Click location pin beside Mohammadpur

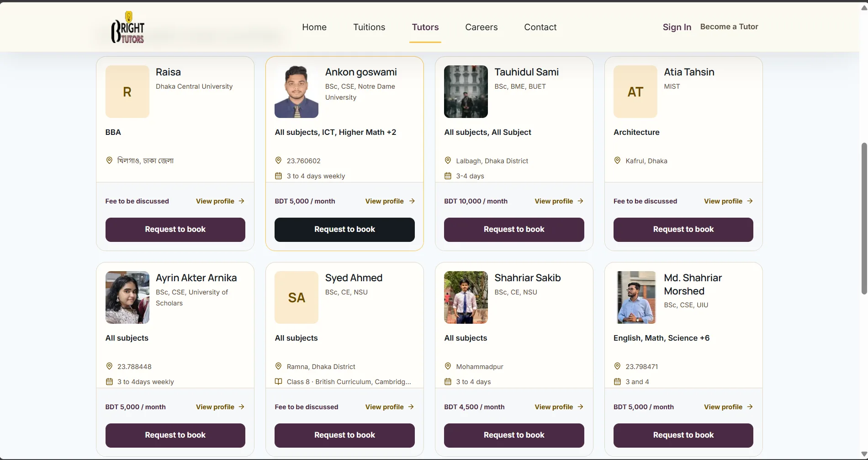point(448,366)
